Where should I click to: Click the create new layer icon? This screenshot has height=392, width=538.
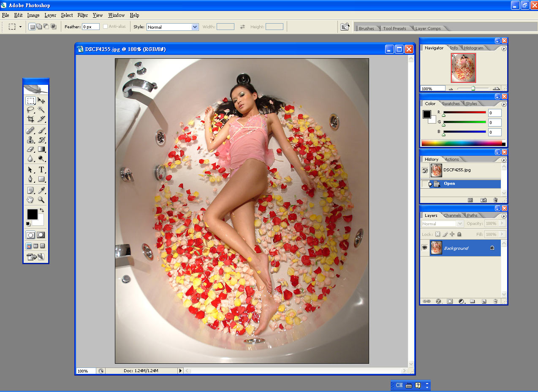tap(484, 301)
